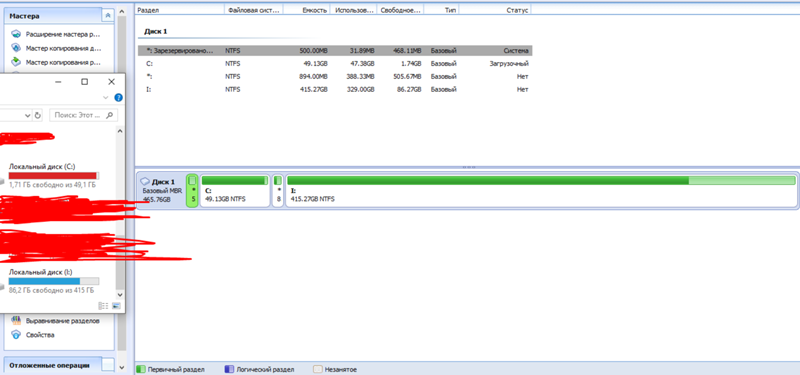Sort by the 'Емкость' column header
The height and width of the screenshot is (375, 800).
tap(307, 10)
